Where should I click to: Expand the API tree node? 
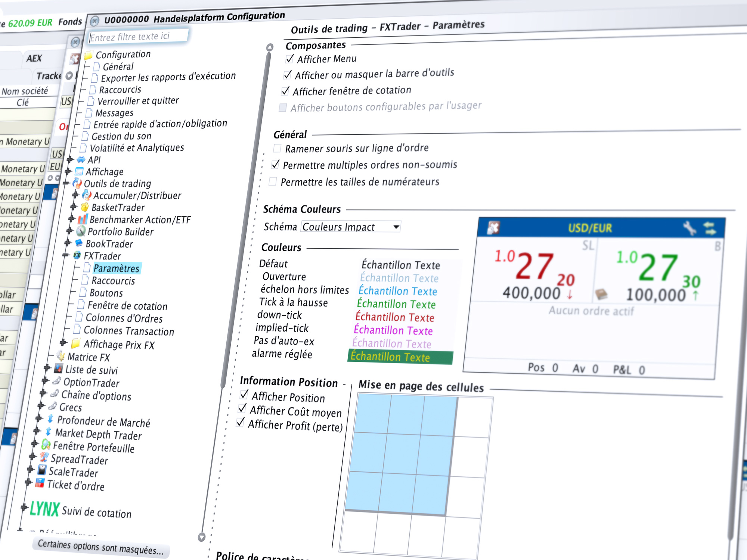coord(70,159)
